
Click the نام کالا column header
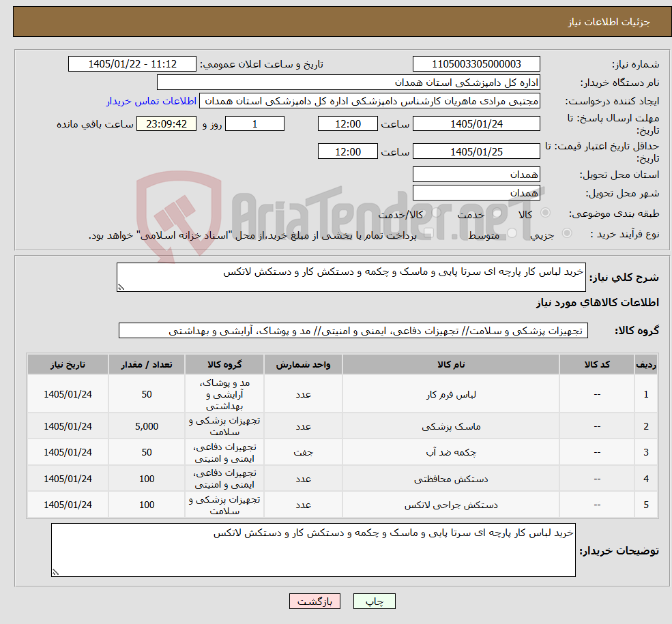pos(451,364)
